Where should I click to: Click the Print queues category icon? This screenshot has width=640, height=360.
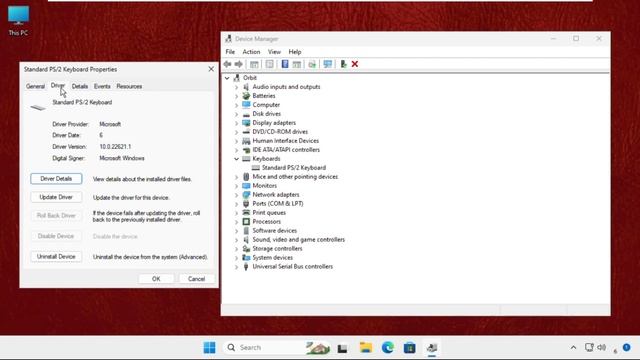[246, 213]
